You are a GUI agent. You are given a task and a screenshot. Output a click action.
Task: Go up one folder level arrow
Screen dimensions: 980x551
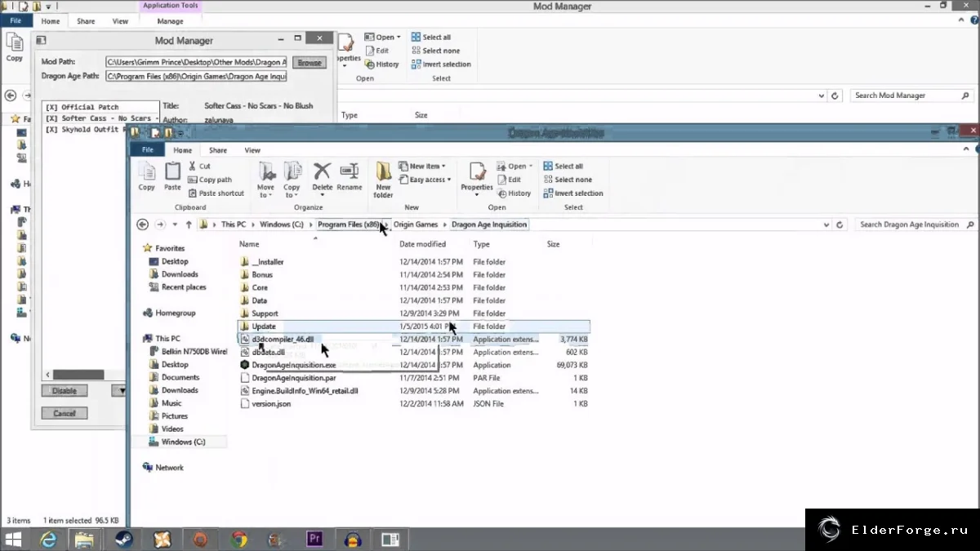coord(189,224)
